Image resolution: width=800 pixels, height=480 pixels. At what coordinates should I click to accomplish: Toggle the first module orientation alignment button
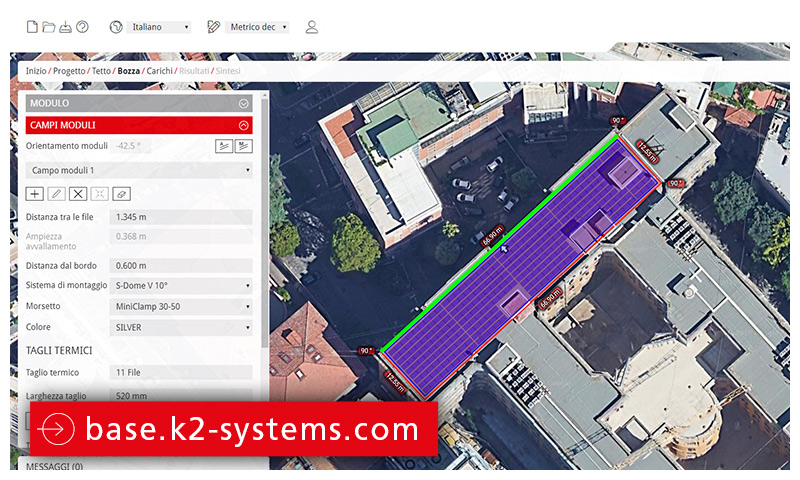point(223,146)
